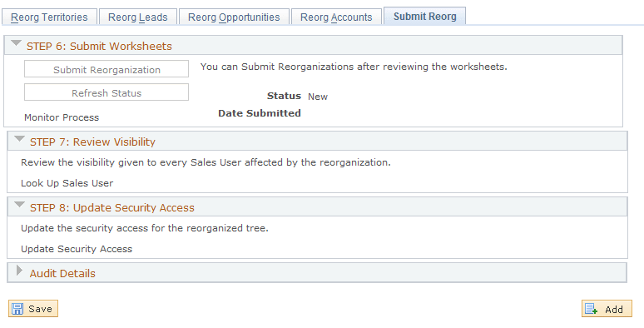Click the STEP 7: Review Visibility heading
This screenshot has width=644, height=328.
93,142
